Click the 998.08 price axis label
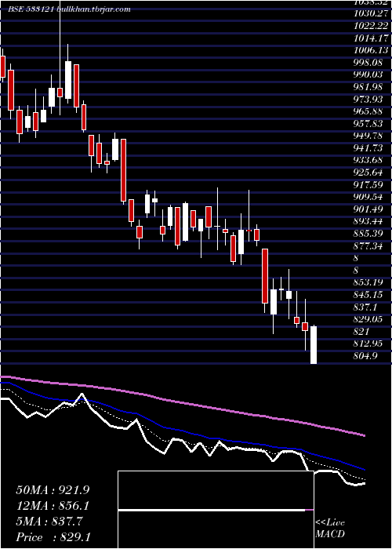This screenshot has width=392, height=549. 369,63
